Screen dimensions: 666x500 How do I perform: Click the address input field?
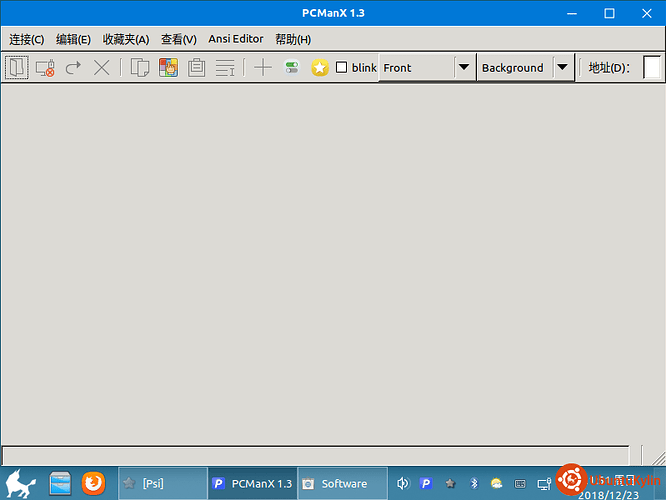tap(652, 68)
